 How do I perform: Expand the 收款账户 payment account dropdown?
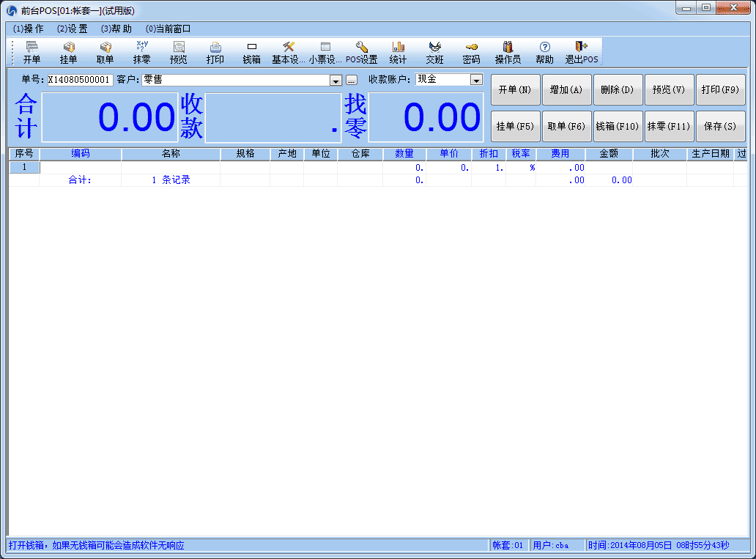[x=476, y=80]
